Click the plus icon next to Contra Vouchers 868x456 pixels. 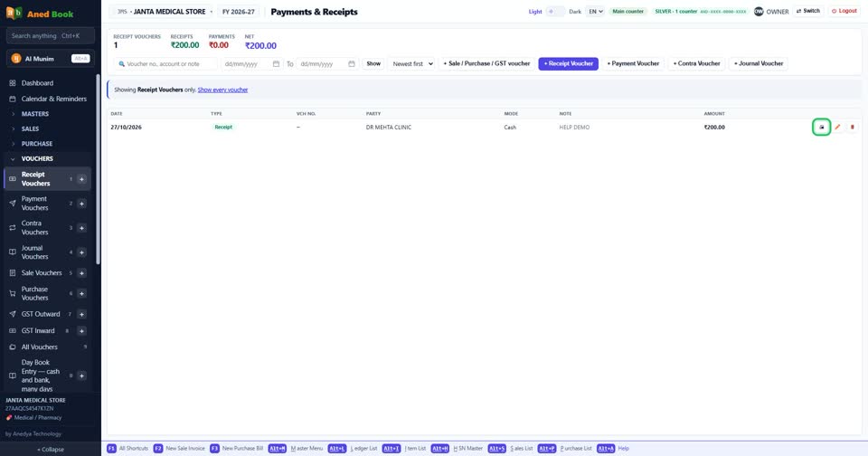pyautogui.click(x=81, y=228)
